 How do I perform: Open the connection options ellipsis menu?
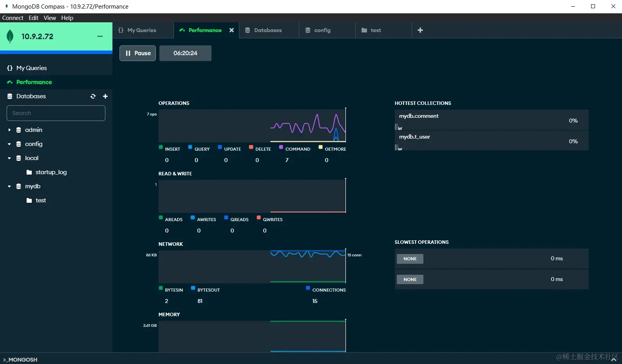click(x=100, y=36)
